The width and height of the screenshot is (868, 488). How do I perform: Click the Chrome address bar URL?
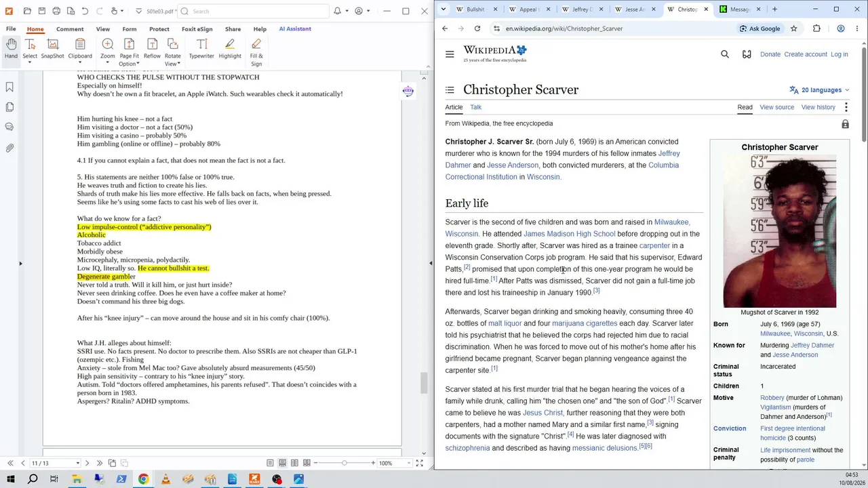tap(564, 28)
